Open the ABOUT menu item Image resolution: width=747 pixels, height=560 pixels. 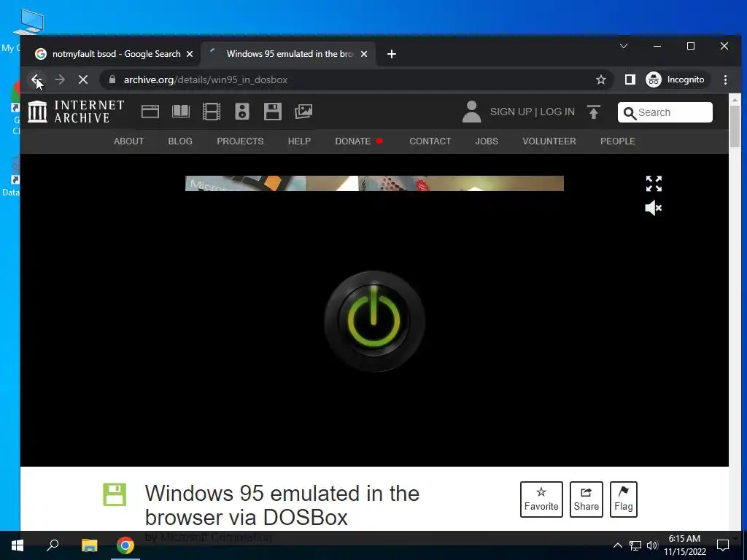pyautogui.click(x=128, y=141)
